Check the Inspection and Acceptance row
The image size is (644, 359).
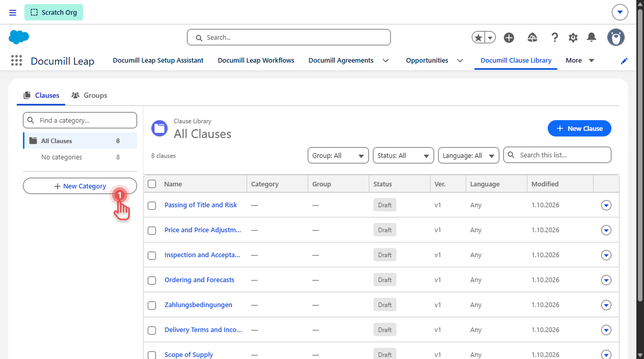click(x=152, y=256)
